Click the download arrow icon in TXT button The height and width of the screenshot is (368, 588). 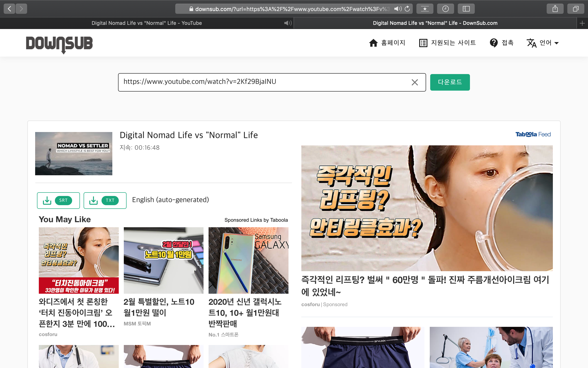93,201
